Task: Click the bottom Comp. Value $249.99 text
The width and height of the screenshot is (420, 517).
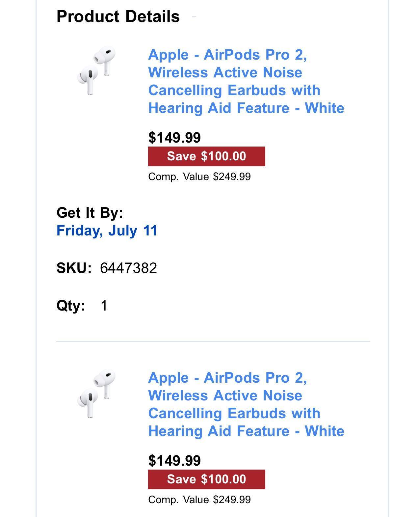Action: [199, 500]
